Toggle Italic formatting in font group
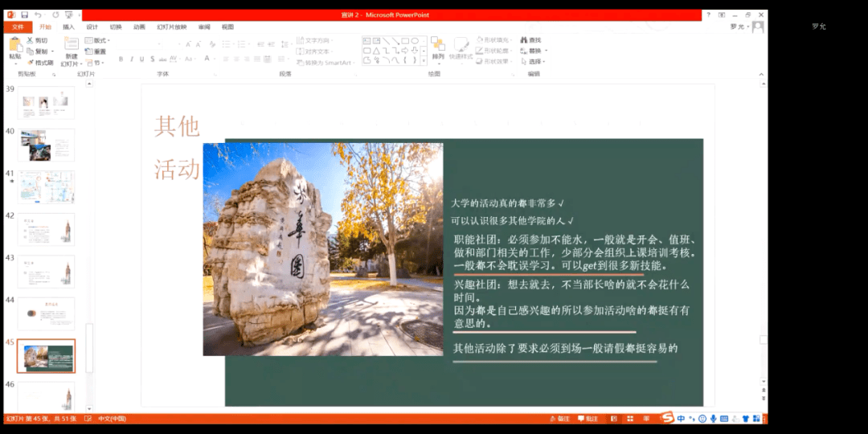 [131, 59]
